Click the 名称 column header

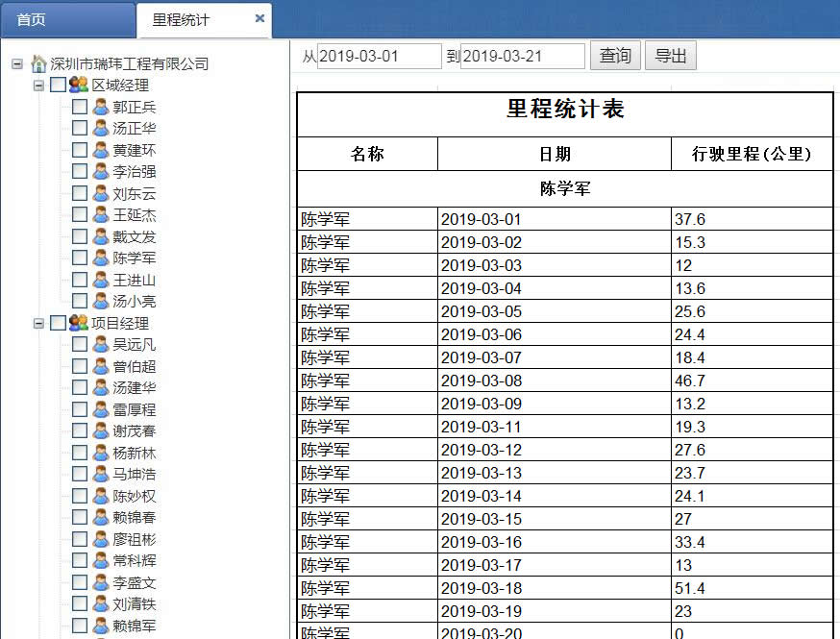(x=367, y=154)
